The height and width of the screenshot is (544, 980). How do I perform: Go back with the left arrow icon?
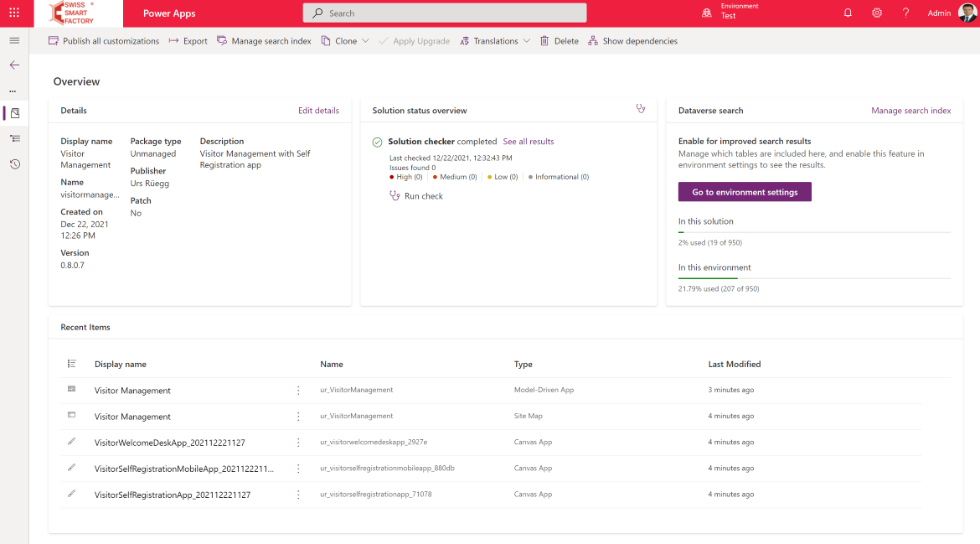pyautogui.click(x=14, y=65)
